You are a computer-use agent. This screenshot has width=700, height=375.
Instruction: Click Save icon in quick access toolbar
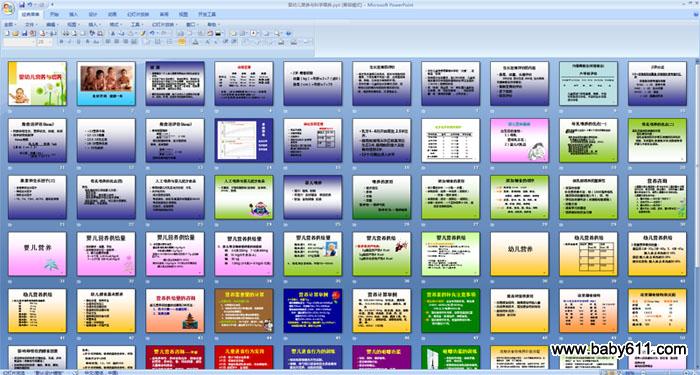tap(22, 4)
